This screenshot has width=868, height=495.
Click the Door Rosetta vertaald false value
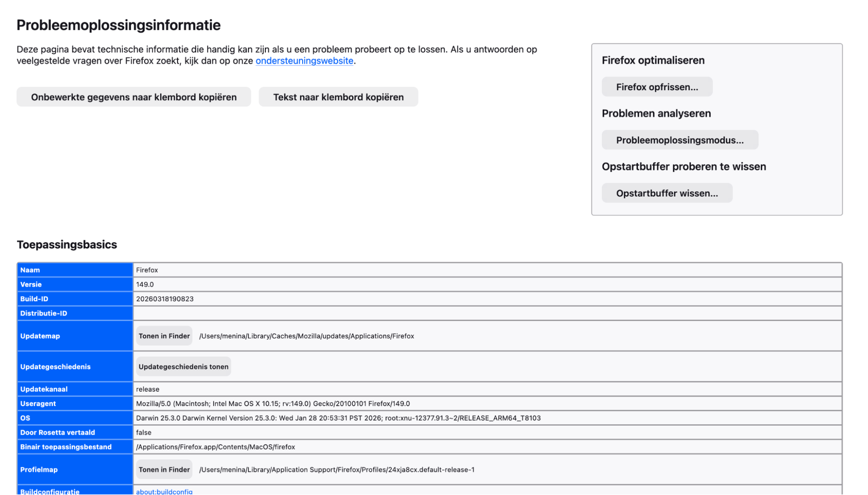coord(144,432)
